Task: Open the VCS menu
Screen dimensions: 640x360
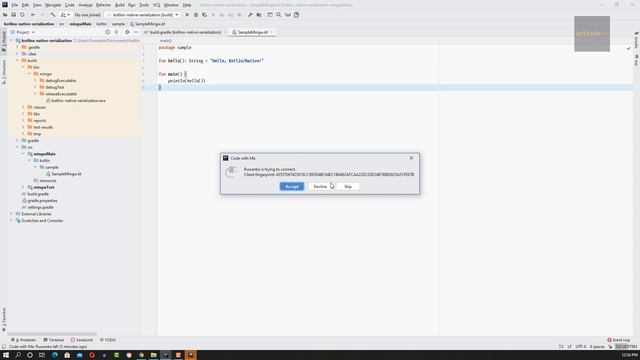Action: point(156,5)
